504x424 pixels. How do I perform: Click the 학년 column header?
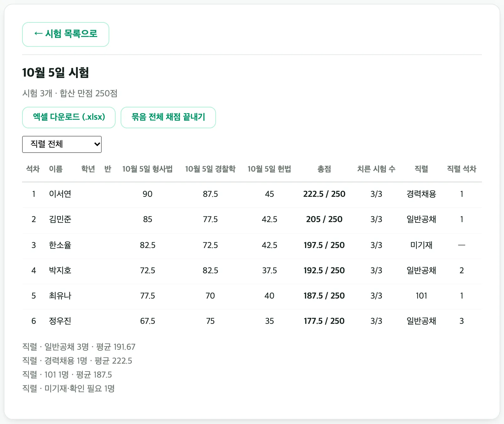pos(88,169)
